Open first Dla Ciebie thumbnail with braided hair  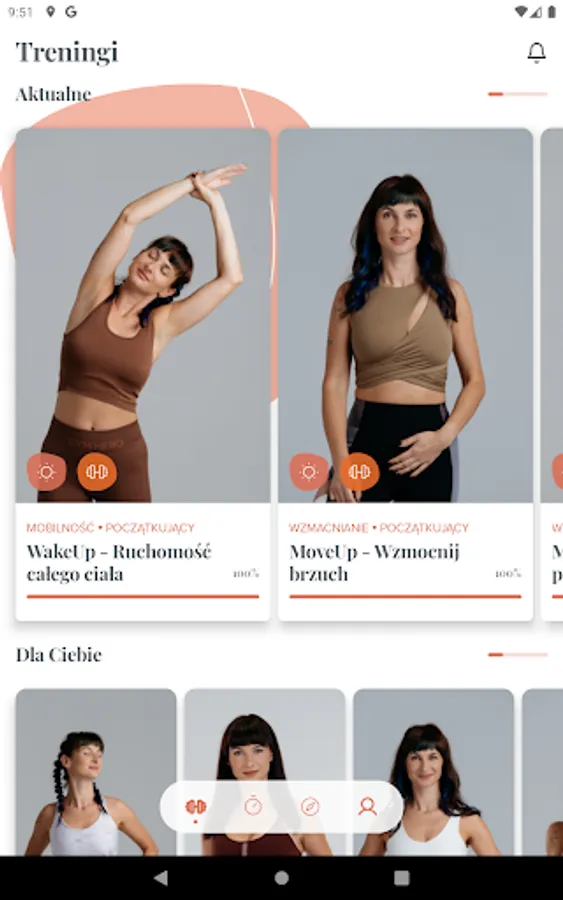pos(96,772)
